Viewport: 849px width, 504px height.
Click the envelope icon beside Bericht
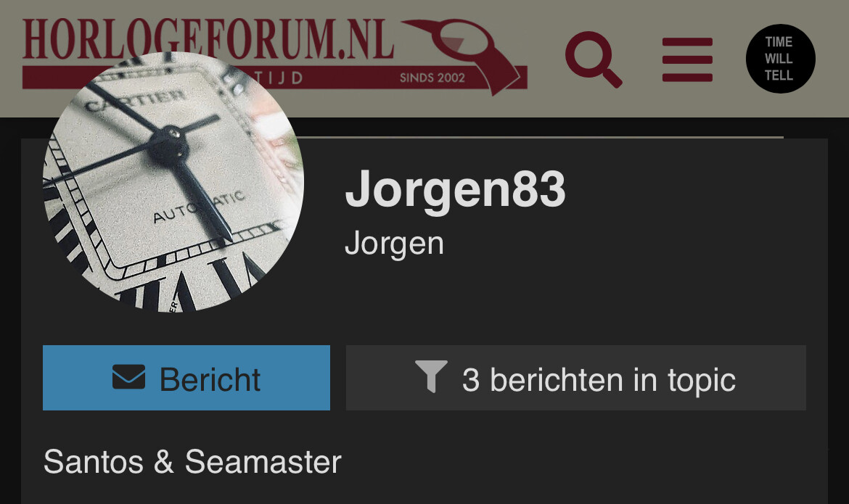coord(129,377)
